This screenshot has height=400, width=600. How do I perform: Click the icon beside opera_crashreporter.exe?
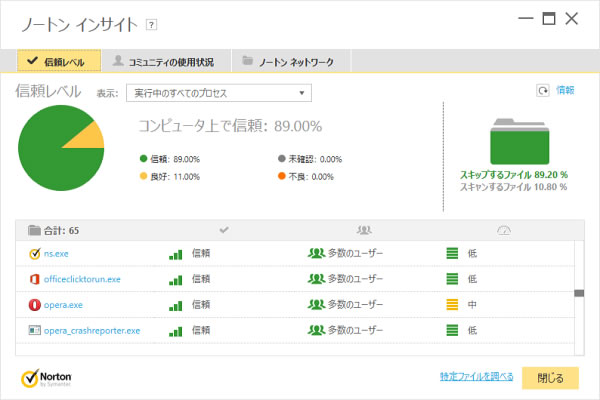point(34,330)
